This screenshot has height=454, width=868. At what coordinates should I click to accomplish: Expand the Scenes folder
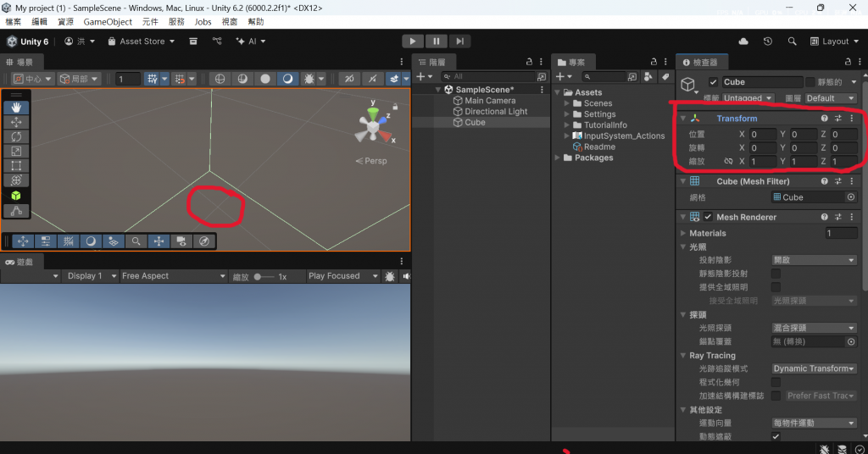567,103
